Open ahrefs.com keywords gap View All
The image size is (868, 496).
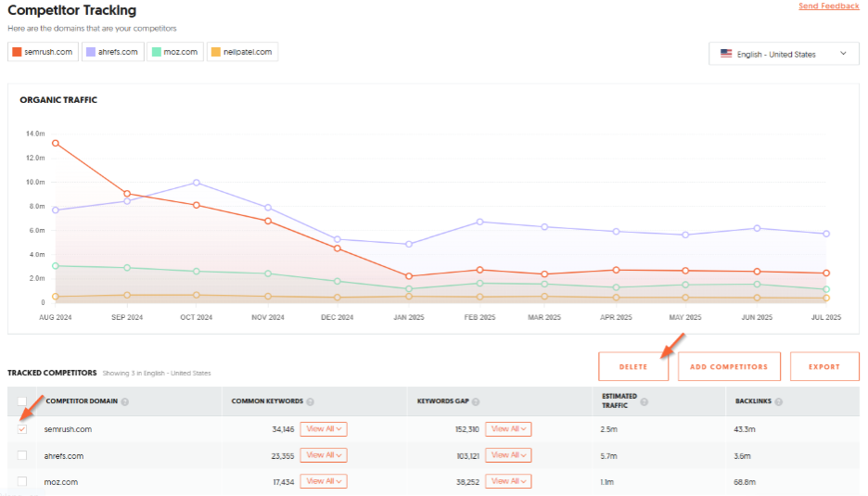tap(508, 455)
